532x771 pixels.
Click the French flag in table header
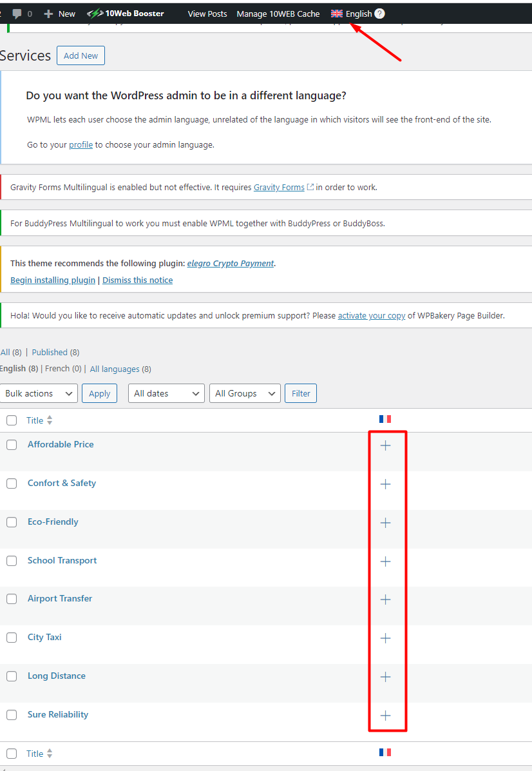[385, 419]
